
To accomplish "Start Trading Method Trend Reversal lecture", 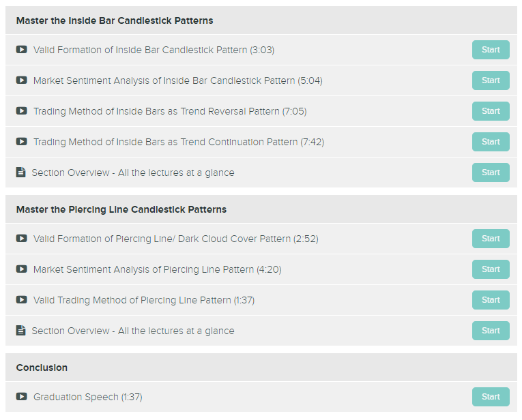I will [x=491, y=111].
